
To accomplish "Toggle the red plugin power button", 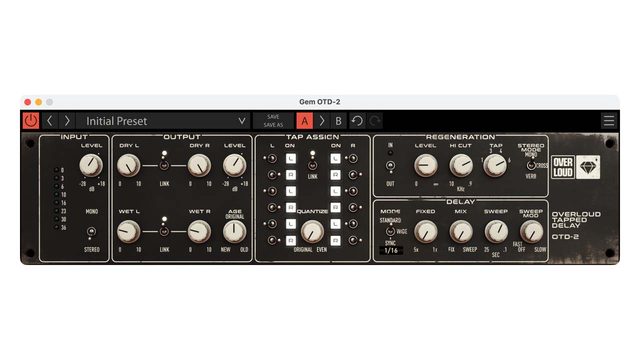I will click(31, 121).
